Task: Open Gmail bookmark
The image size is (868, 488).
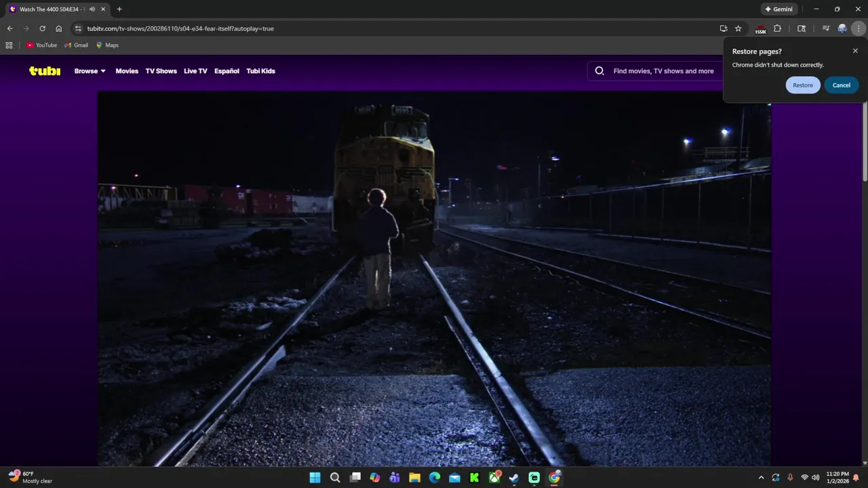Action: point(77,45)
